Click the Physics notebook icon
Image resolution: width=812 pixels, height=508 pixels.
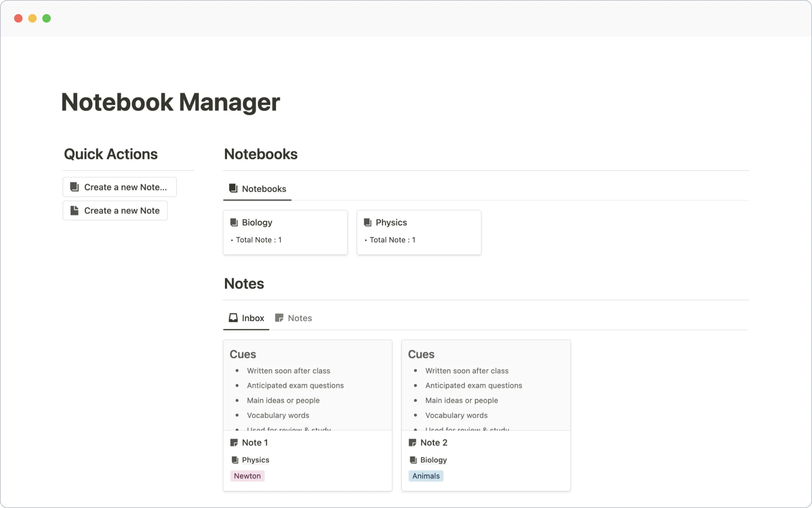point(368,222)
